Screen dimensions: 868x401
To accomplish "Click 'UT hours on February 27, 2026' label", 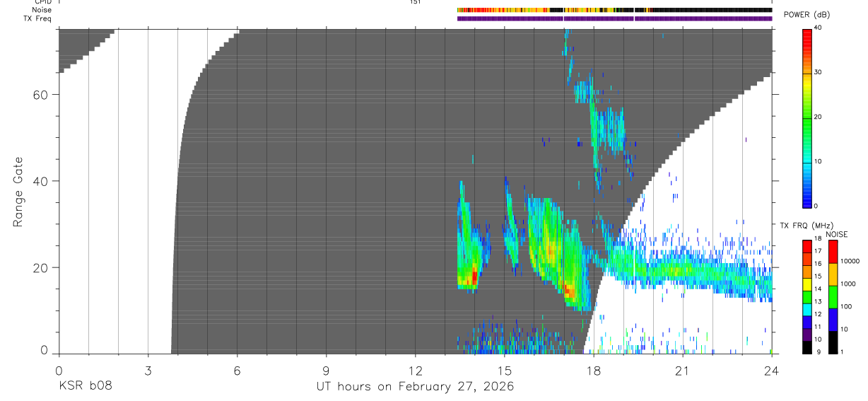I will (x=415, y=387).
